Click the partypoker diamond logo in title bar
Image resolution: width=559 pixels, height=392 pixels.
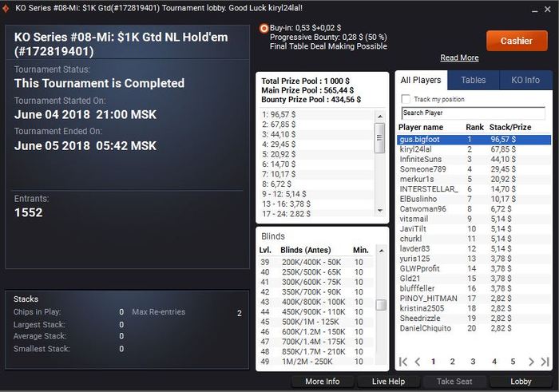pyautogui.click(x=5, y=8)
